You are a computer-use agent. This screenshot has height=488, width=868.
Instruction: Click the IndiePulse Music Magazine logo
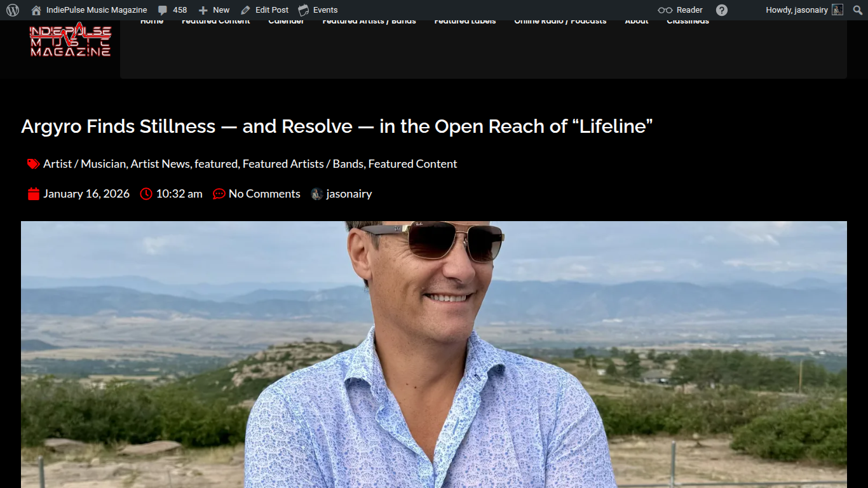tap(71, 41)
